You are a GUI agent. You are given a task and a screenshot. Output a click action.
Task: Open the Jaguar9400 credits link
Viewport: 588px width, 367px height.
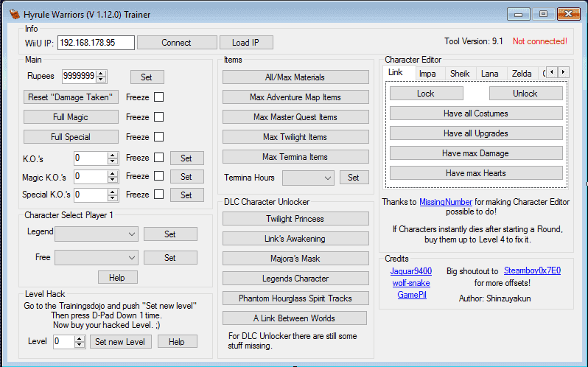[411, 271]
